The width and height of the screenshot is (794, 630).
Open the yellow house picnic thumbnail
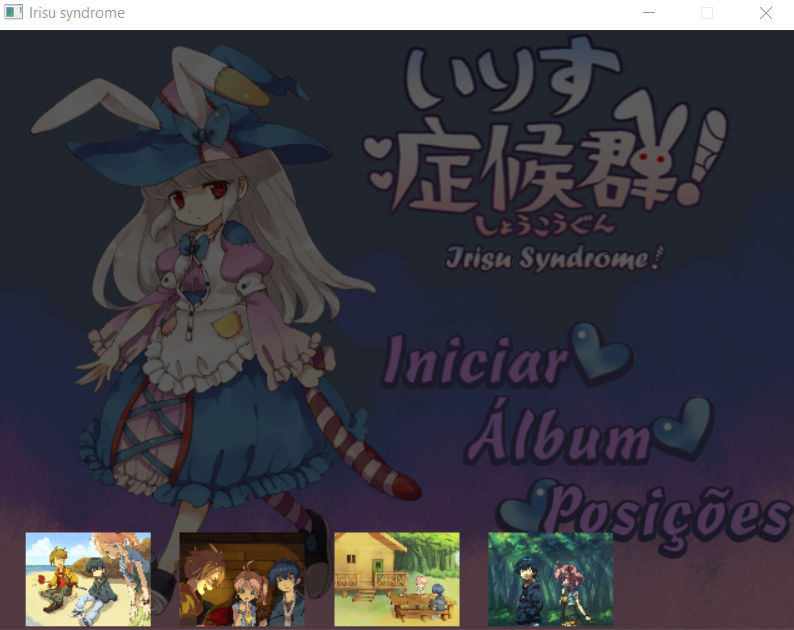[397, 579]
